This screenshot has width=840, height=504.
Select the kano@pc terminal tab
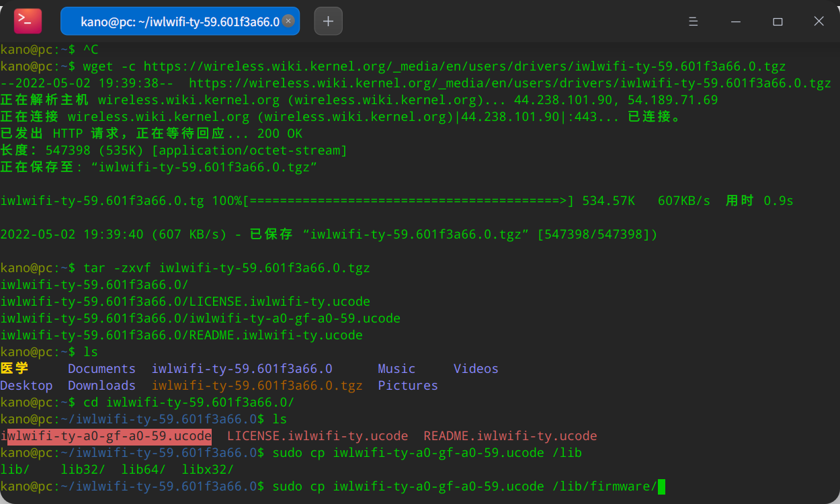point(179,21)
